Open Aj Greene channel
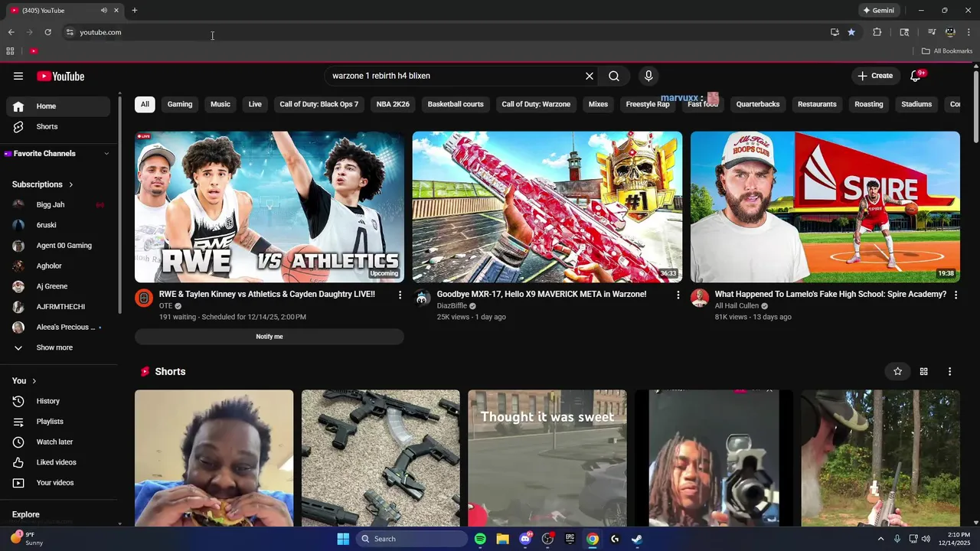Viewport: 980px width, 551px height. click(58, 286)
